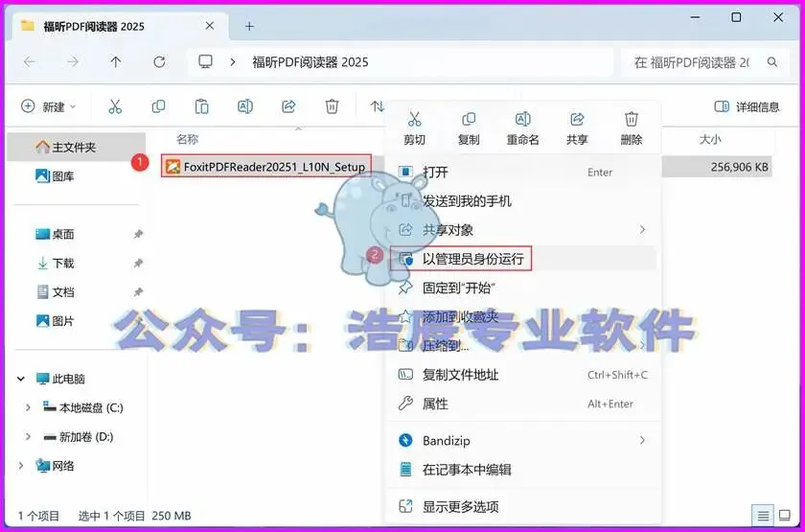The height and width of the screenshot is (532, 805).
Task: Select 以管理员身份运行 in the context menu
Action: click(522, 258)
